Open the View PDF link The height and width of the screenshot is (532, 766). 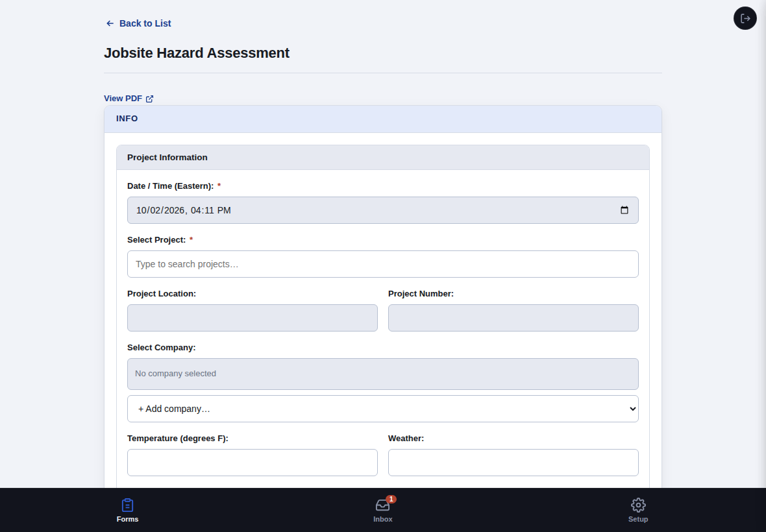tap(129, 99)
